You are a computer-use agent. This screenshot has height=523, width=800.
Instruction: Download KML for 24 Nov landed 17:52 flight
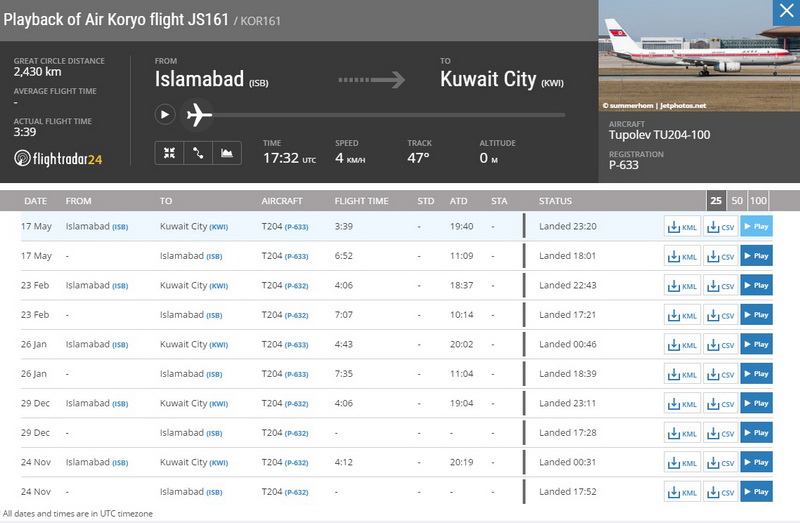[682, 492]
